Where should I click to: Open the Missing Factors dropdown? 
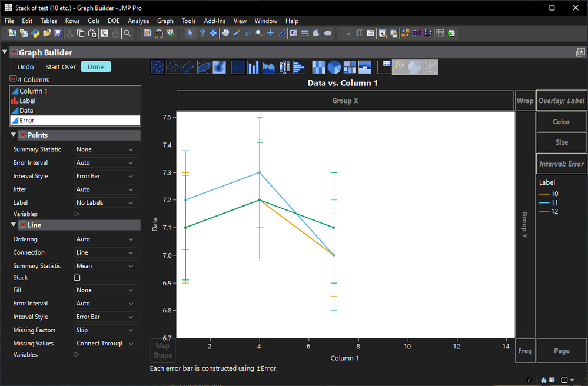[106, 330]
